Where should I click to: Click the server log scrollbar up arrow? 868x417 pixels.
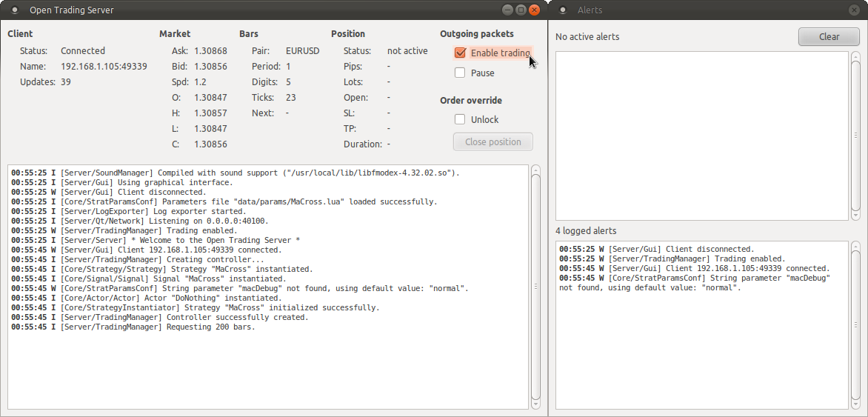tap(535, 170)
